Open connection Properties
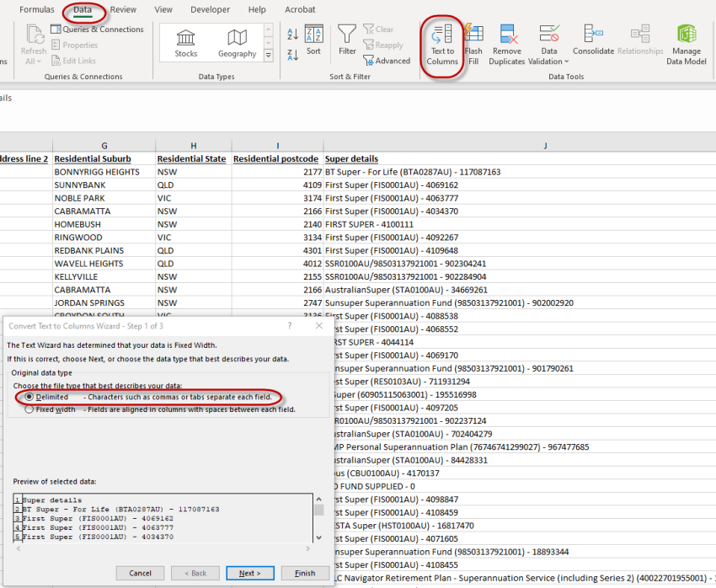 point(74,45)
